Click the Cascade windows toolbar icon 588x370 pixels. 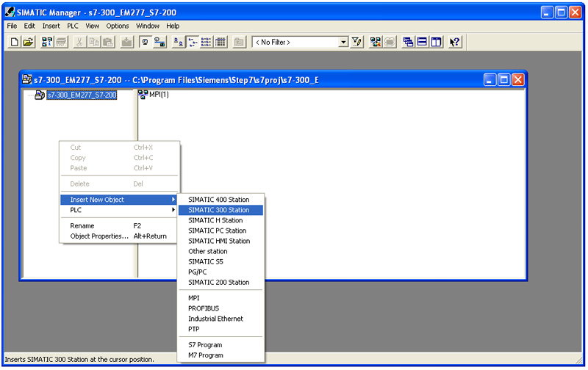click(408, 42)
